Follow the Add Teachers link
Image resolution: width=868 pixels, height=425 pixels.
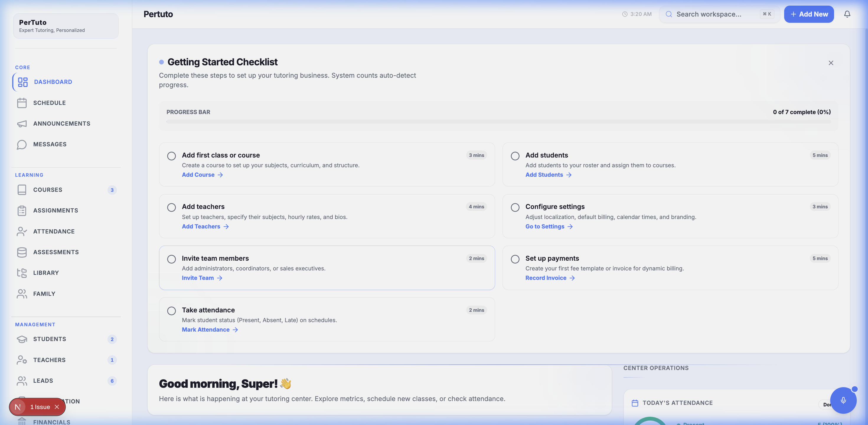point(205,227)
